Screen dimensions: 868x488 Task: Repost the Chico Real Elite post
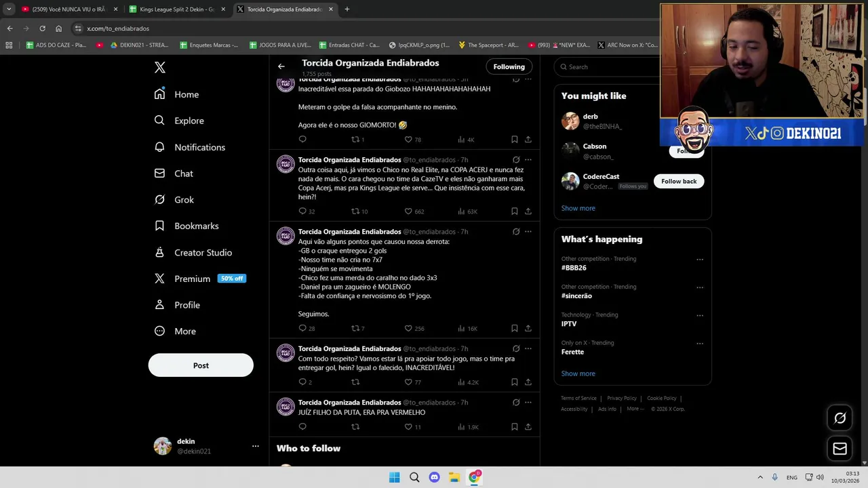point(355,211)
